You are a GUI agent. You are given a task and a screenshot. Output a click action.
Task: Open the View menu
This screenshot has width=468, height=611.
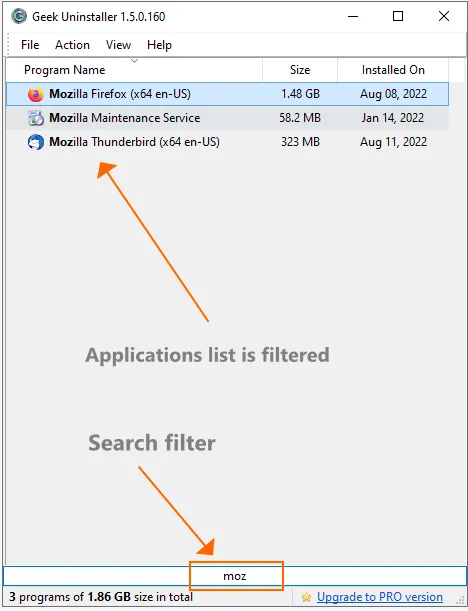pos(118,45)
